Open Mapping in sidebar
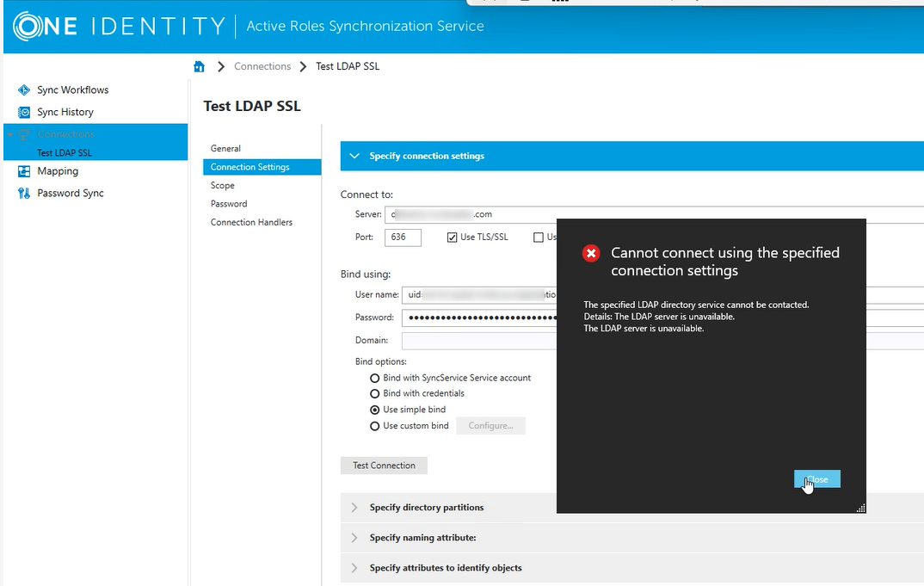Screen dimensions: 924x586 coord(58,171)
